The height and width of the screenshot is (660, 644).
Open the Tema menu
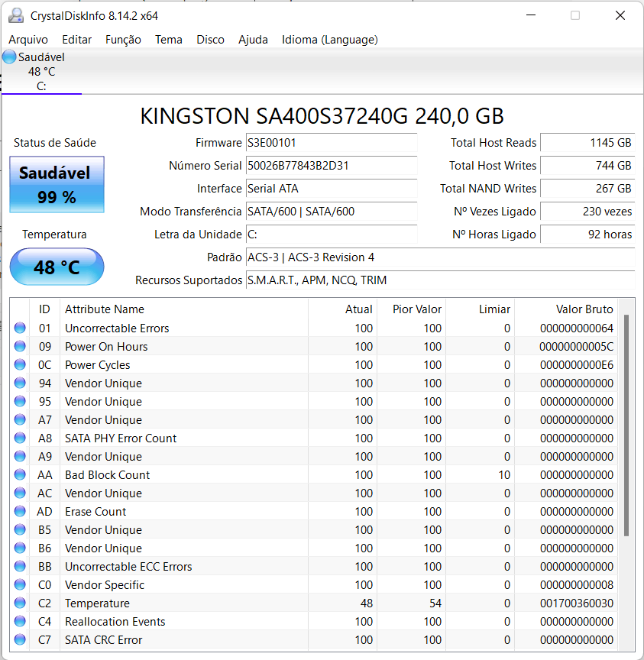click(x=168, y=40)
